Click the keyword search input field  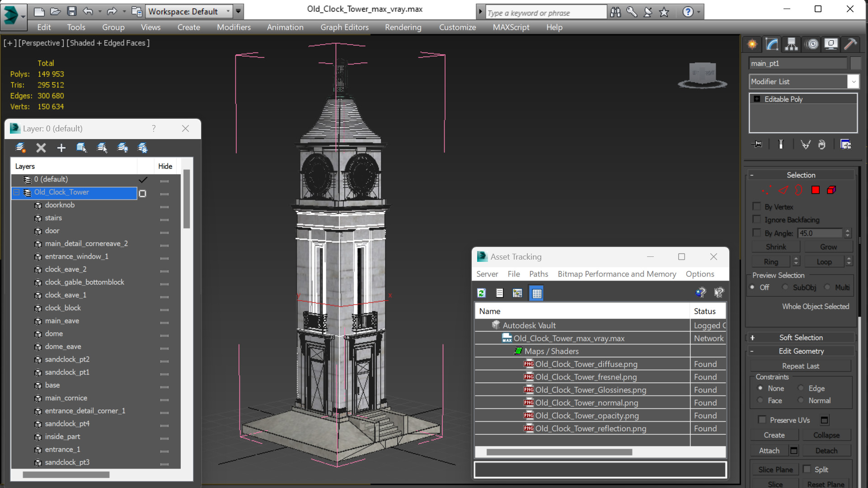(x=546, y=13)
